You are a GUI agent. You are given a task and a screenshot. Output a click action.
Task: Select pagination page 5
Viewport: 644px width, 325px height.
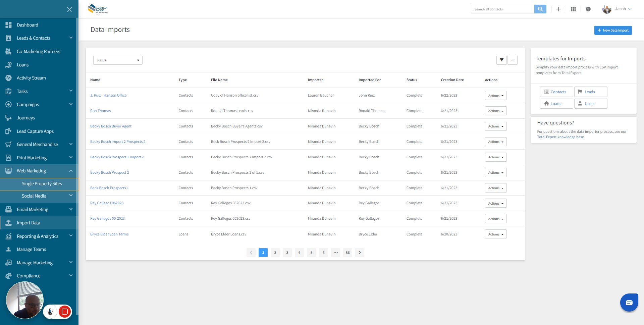[x=311, y=253]
